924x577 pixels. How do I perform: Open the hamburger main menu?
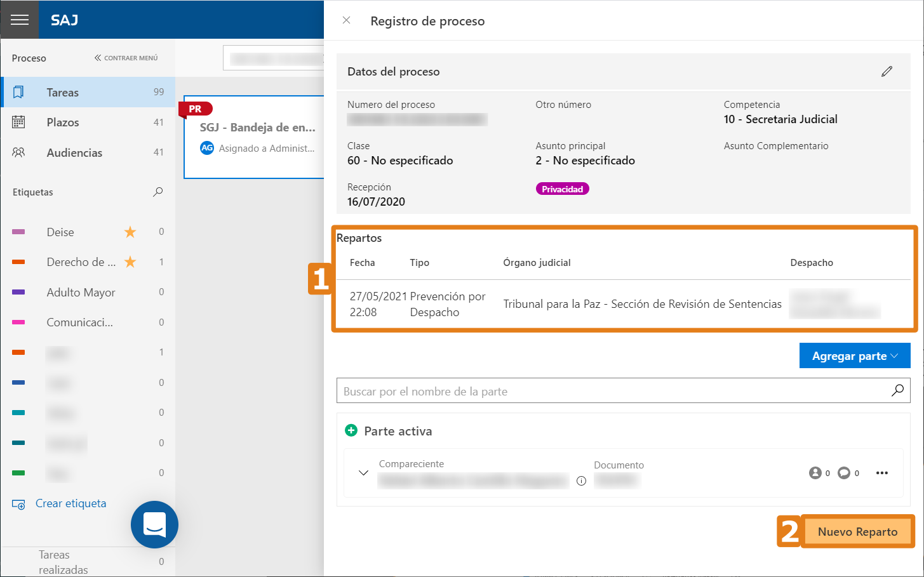[x=20, y=20]
